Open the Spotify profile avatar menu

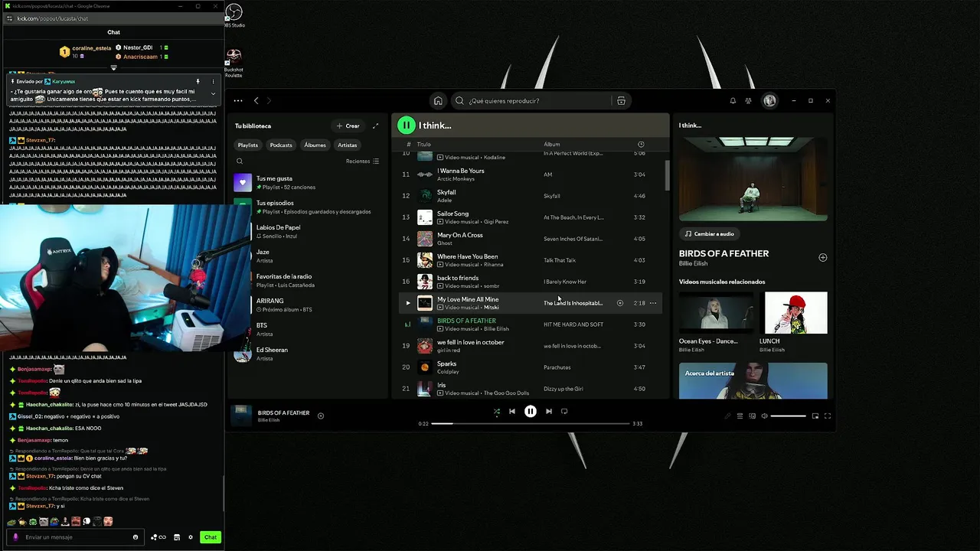pyautogui.click(x=769, y=100)
